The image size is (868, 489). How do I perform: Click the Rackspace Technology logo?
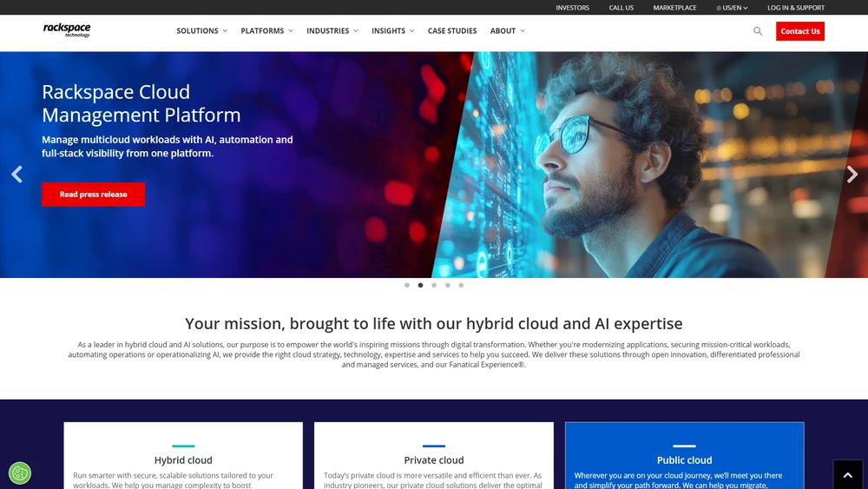click(67, 30)
